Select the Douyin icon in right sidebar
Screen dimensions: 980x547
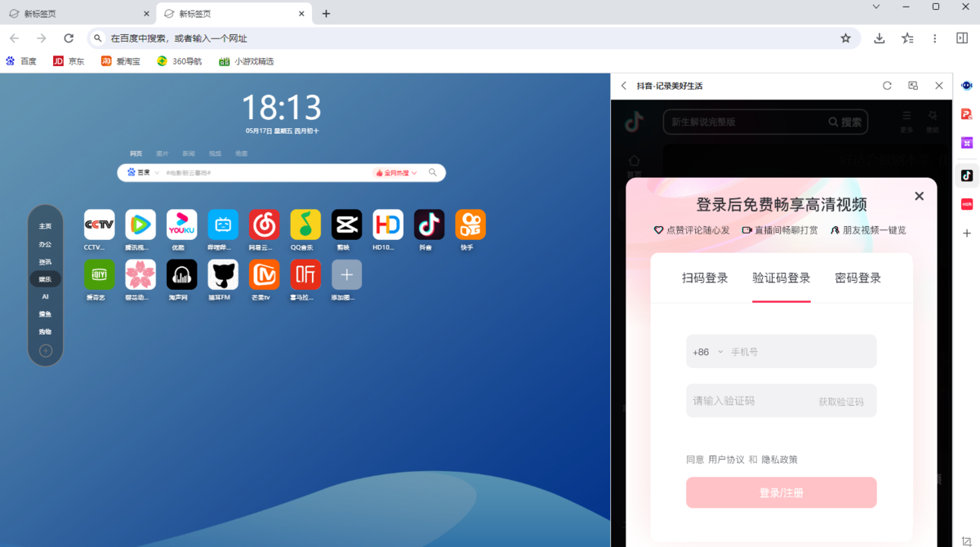pyautogui.click(x=967, y=176)
